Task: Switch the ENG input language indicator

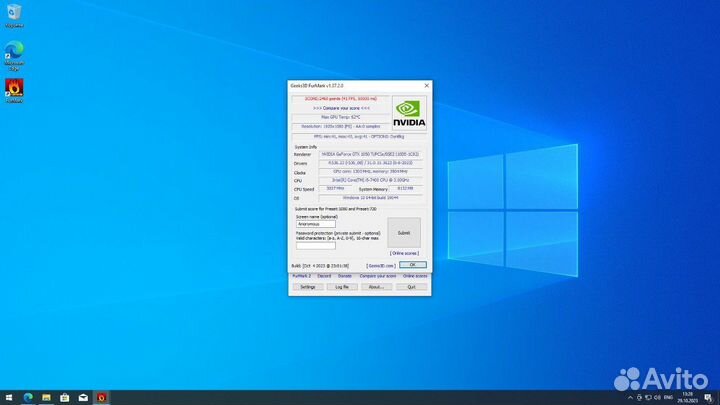Action: [669, 398]
